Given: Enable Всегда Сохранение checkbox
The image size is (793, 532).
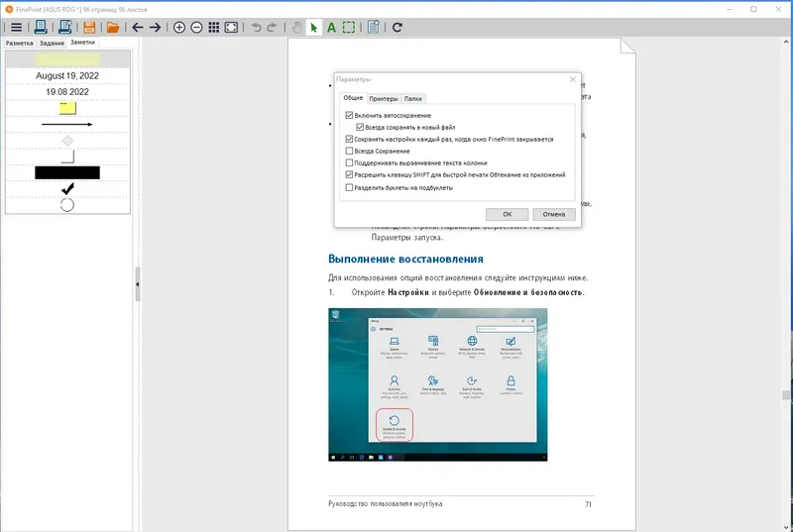Looking at the screenshot, I should pyautogui.click(x=349, y=151).
